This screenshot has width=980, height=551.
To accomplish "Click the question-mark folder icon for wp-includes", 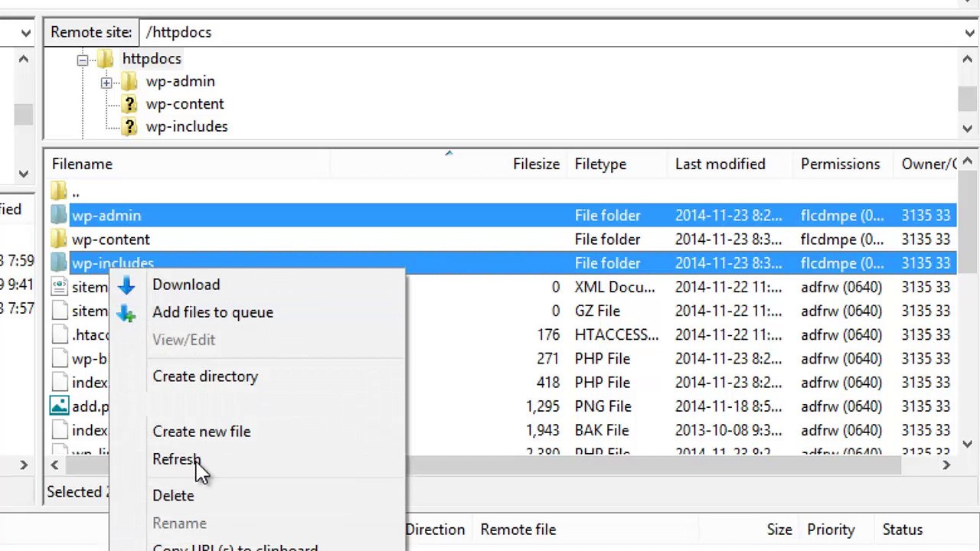I will pos(129,126).
